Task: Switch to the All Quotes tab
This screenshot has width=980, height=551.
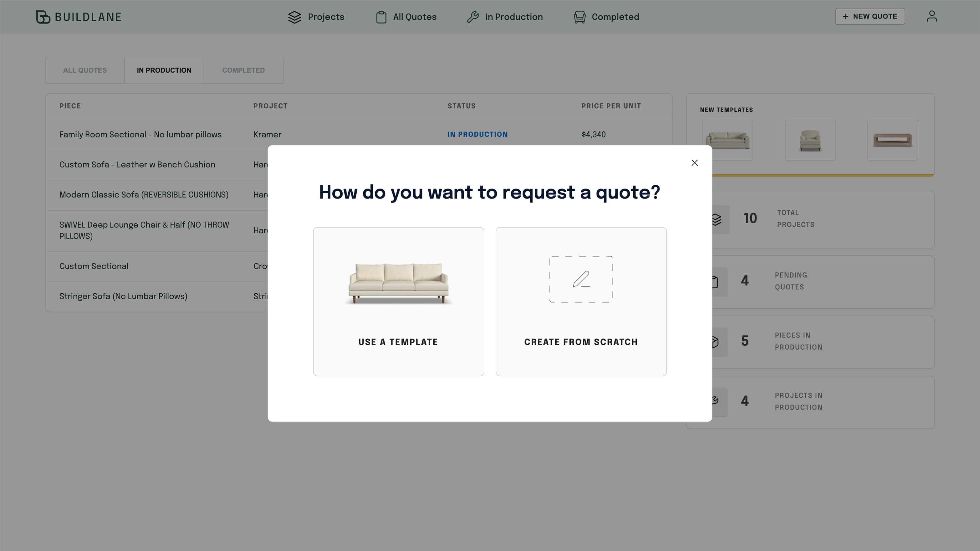Action: click(85, 70)
